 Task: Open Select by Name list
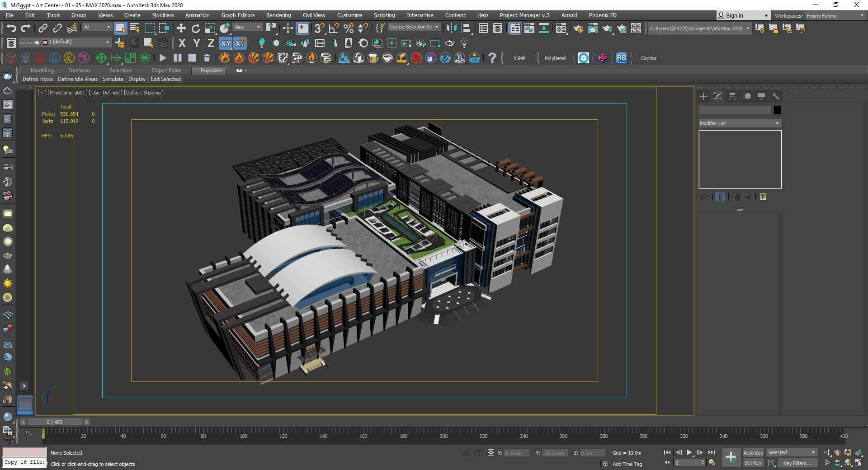pyautogui.click(x=135, y=28)
